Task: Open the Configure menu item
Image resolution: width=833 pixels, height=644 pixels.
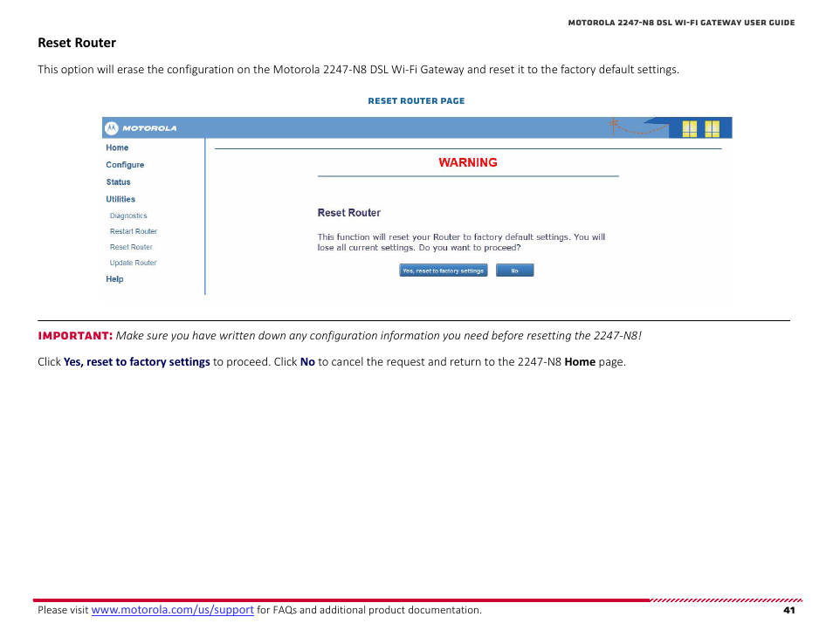Action: click(x=125, y=165)
